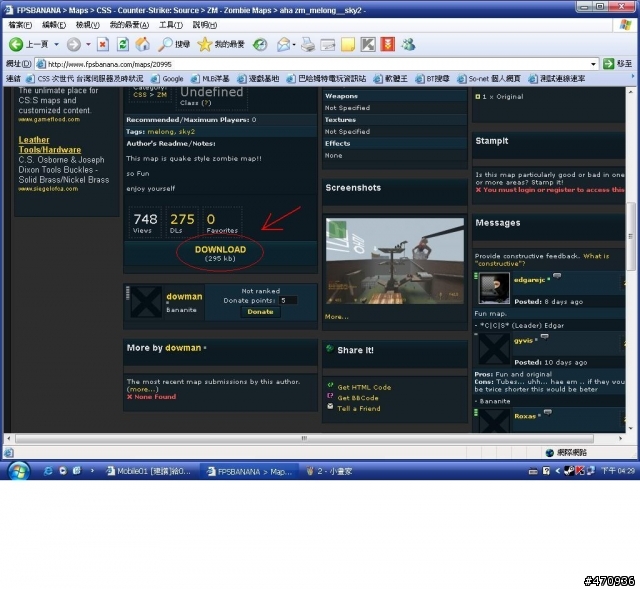The image size is (640, 589).
Task: Click the Get HTML Code icon
Action: 330,385
